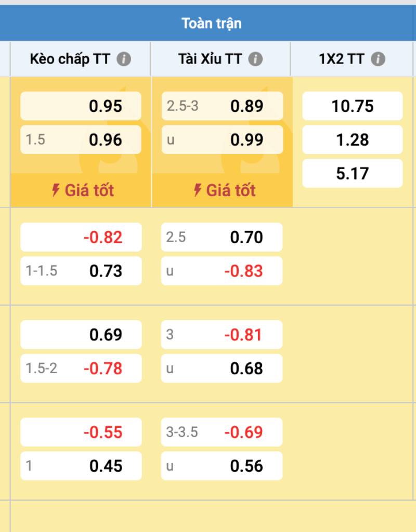This screenshot has height=532, width=416.
Task: Click under odds -0.83
Action: click(x=222, y=271)
